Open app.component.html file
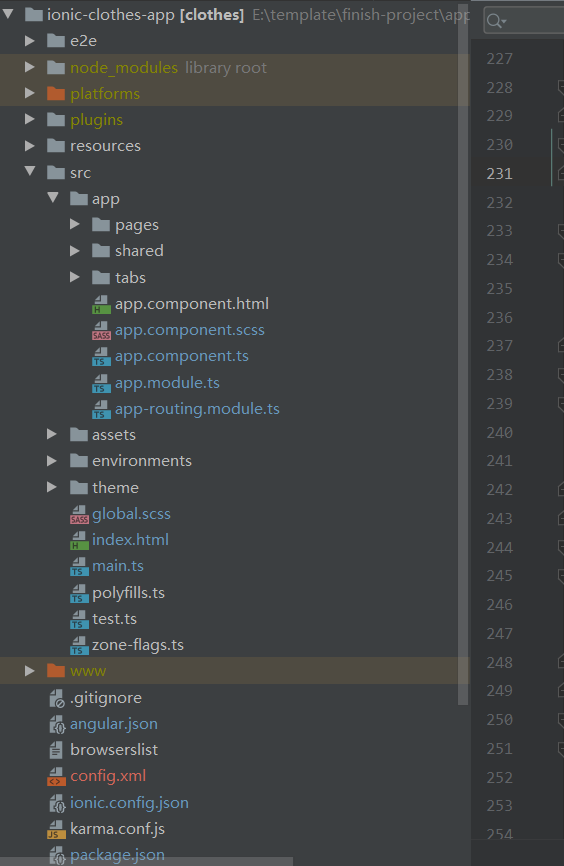Viewport: 564px width, 866px height. pos(192,304)
